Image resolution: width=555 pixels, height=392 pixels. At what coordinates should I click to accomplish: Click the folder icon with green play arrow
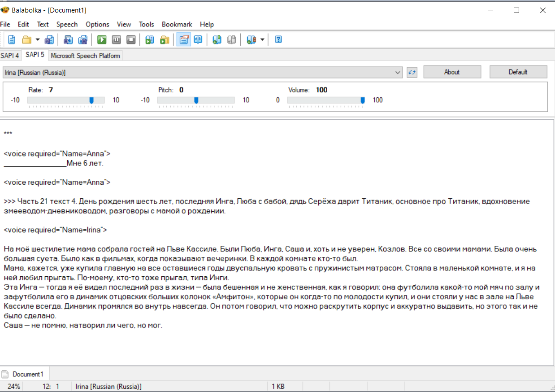(165, 39)
